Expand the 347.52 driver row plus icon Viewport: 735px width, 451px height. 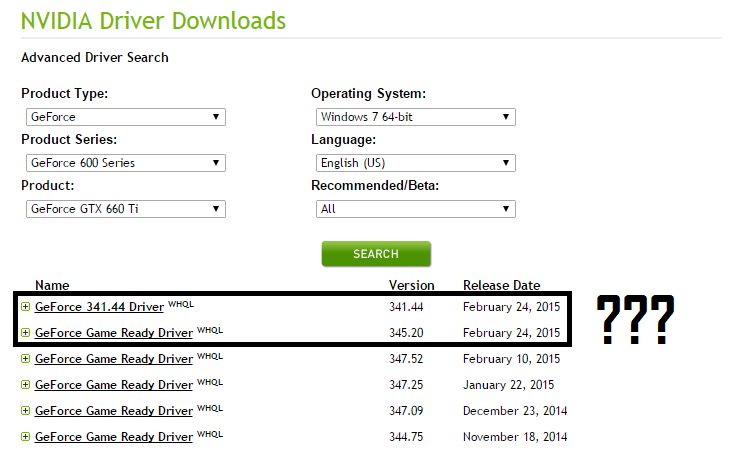coord(25,359)
